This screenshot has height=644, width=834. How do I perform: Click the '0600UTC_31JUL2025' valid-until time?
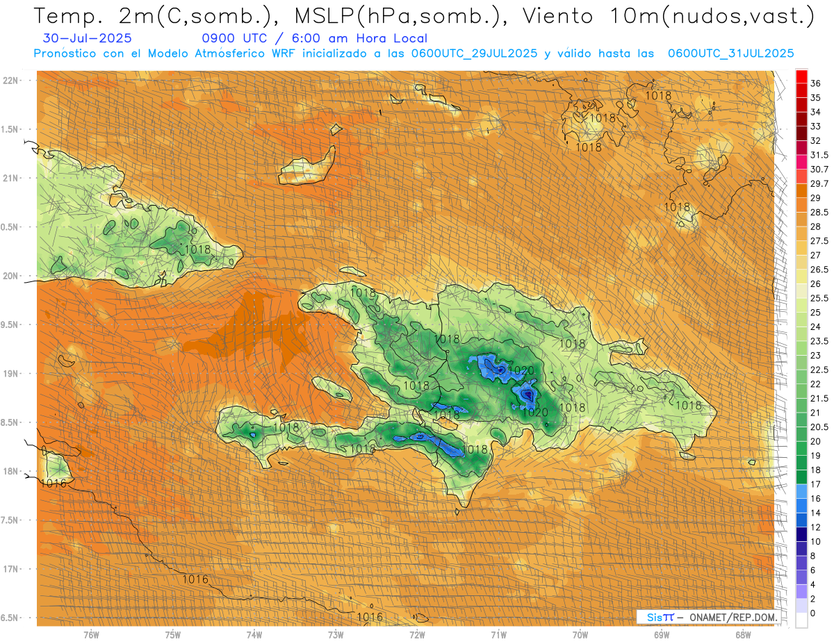coord(730,53)
